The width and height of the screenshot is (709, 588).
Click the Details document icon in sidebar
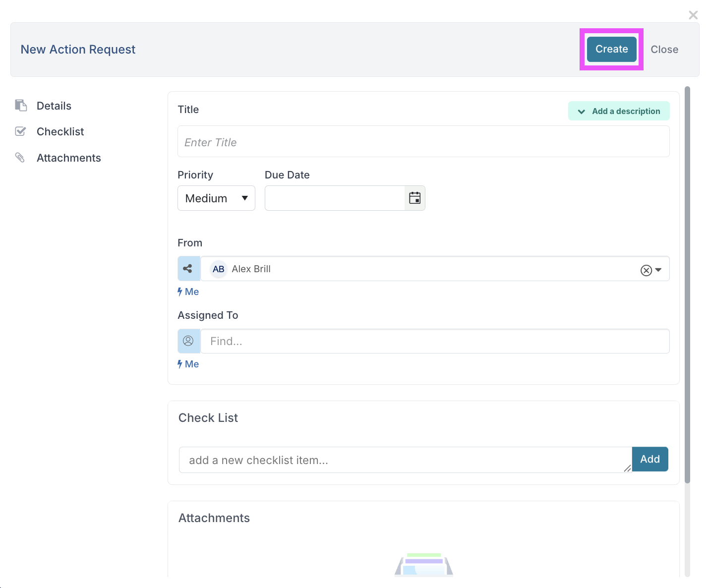pos(21,106)
